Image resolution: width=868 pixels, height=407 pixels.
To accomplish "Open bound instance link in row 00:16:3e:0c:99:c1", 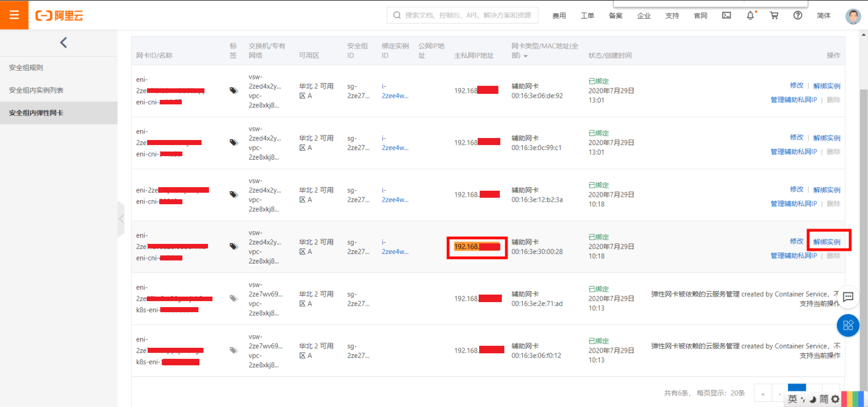I will [395, 143].
